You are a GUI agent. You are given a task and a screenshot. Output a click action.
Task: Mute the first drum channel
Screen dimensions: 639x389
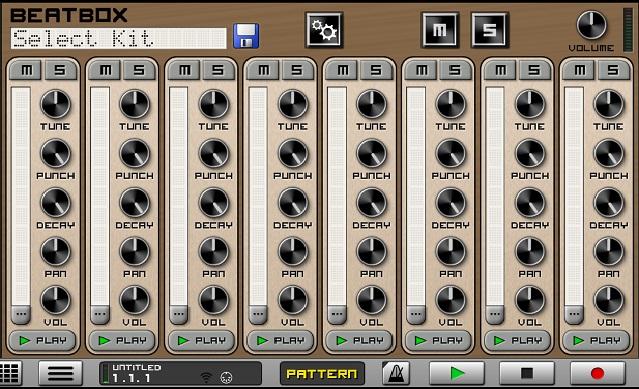[26, 70]
